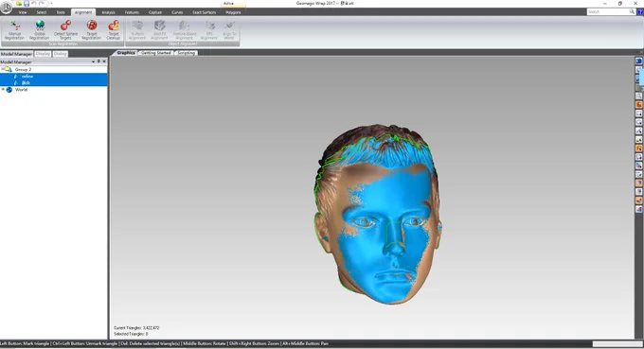Open the Getting Started tab
The image size is (644, 349).
(x=156, y=53)
